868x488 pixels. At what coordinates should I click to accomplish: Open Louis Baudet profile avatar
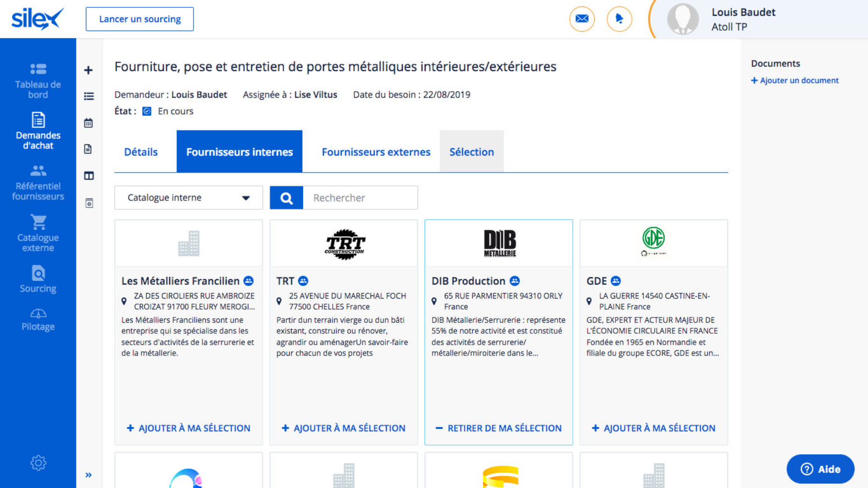click(682, 19)
